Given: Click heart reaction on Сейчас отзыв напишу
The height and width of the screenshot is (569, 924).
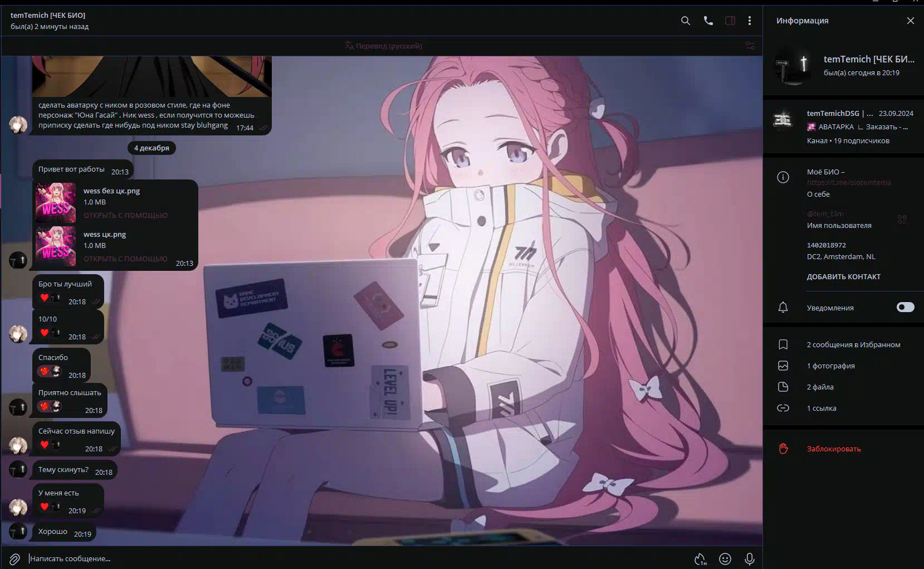Looking at the screenshot, I should pos(50,445).
